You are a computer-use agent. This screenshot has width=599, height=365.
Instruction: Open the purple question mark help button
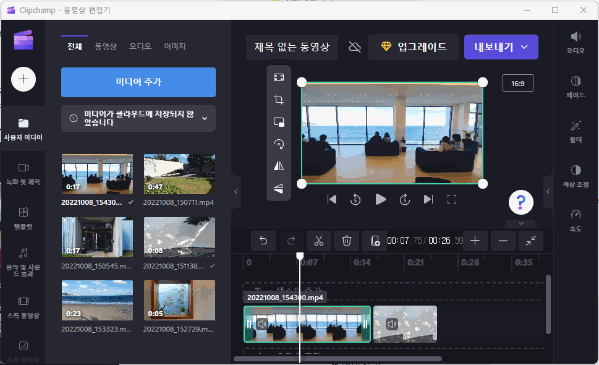521,202
